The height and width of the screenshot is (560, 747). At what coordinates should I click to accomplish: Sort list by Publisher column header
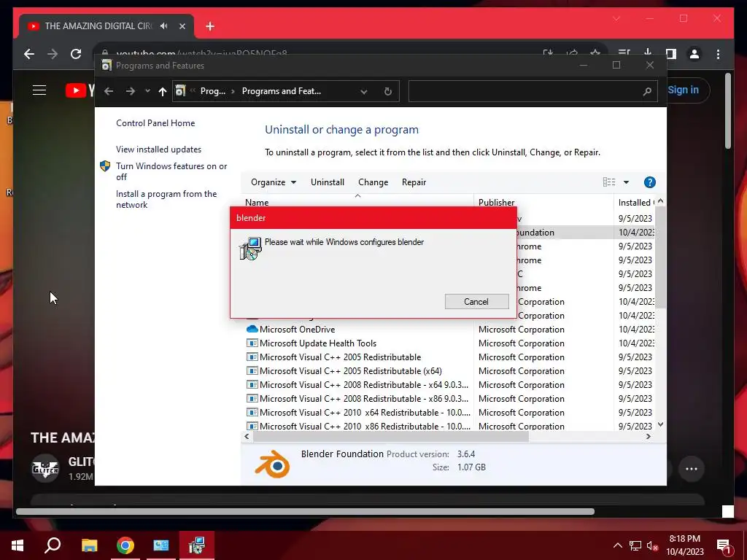(x=496, y=203)
